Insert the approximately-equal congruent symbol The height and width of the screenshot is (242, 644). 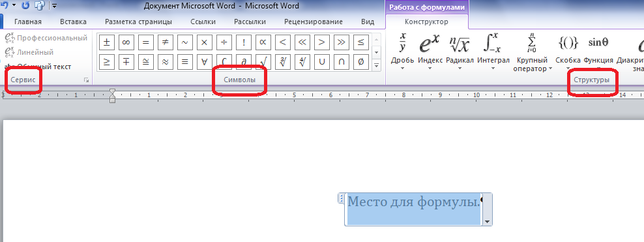pyautogui.click(x=146, y=61)
